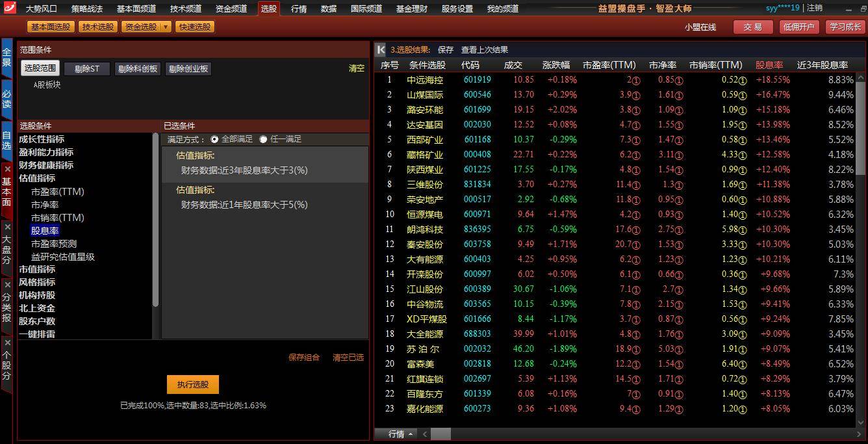
Task: Click 执行选股 button
Action: [x=193, y=384]
